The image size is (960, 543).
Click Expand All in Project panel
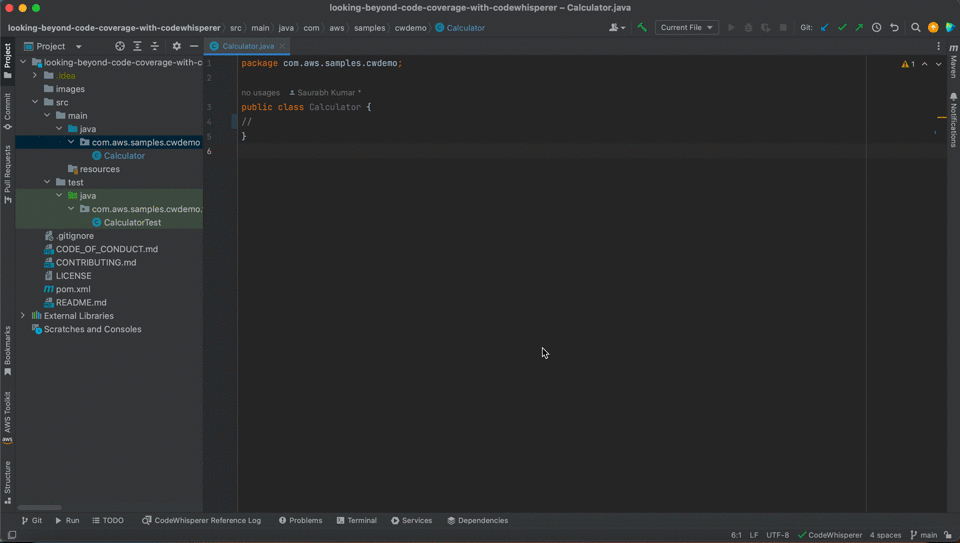coord(137,46)
